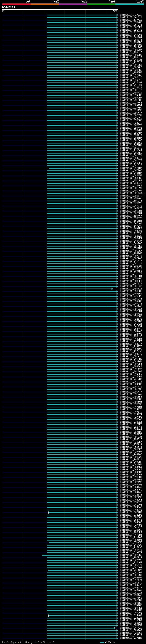Select hit label UniRef100_Q677H7
This screenshot has height=644, width=146.
pos(131,512)
